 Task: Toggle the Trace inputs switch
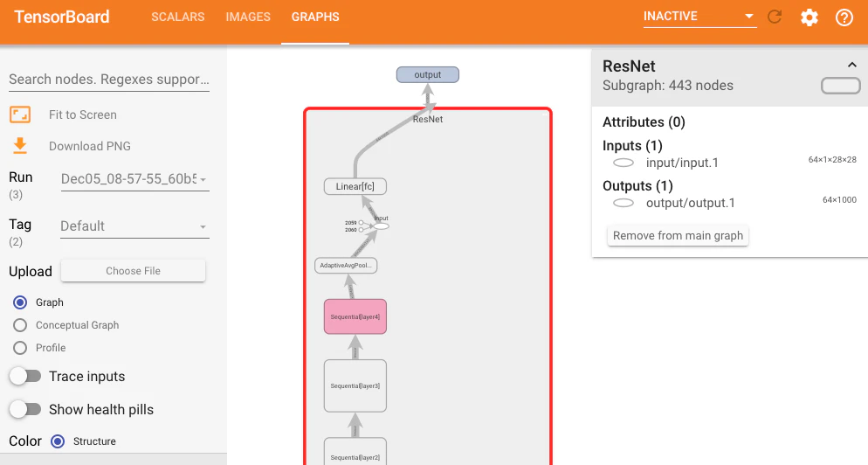pyautogui.click(x=25, y=377)
